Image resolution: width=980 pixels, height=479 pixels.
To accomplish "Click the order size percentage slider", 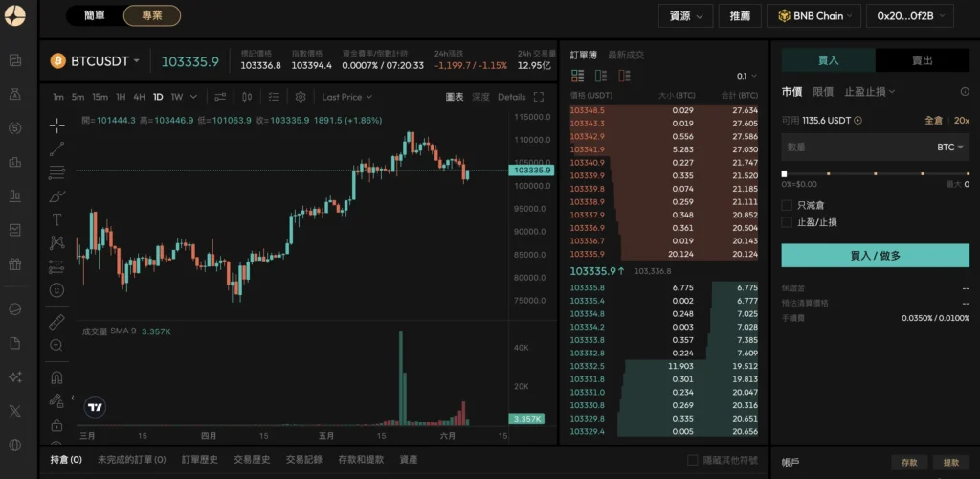I will [x=875, y=173].
